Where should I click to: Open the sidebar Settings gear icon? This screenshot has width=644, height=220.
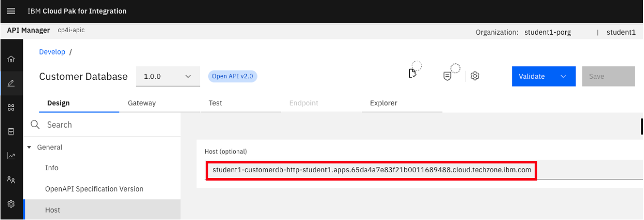[x=11, y=204]
